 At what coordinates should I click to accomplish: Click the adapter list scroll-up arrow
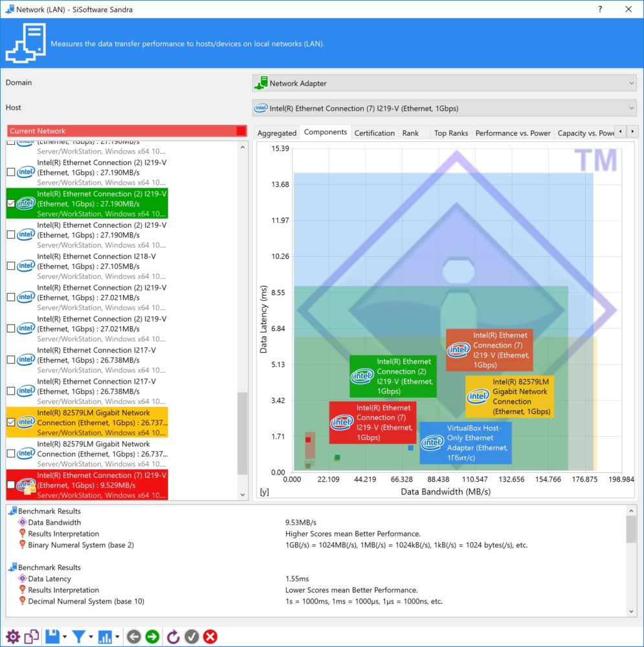[243, 147]
